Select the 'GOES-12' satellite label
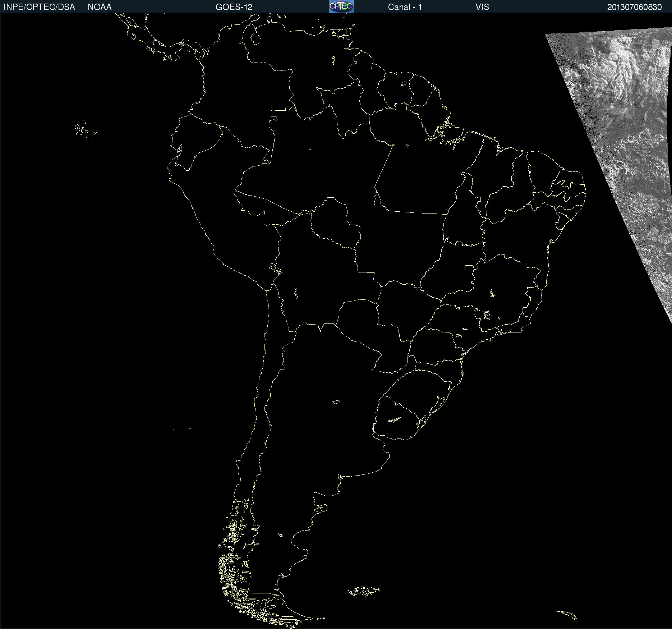The height and width of the screenshot is (629, 672). [234, 7]
